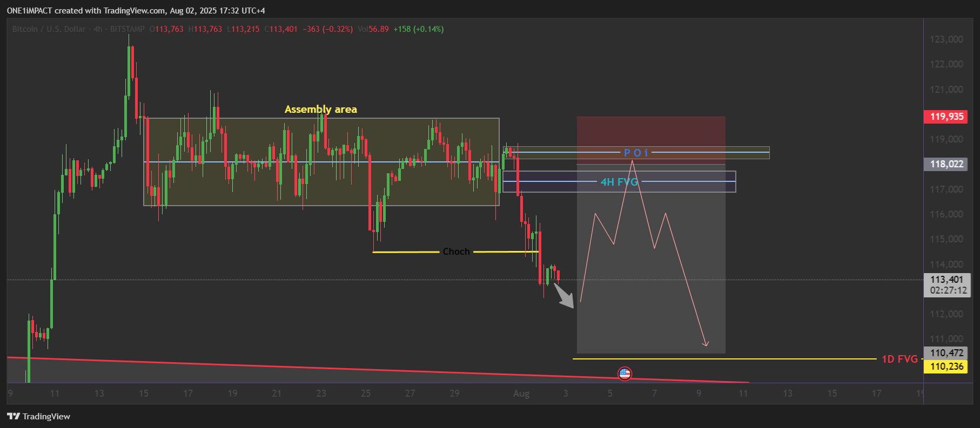Click the current price label 113,401
Screen dimensions: 980x428
click(x=947, y=280)
